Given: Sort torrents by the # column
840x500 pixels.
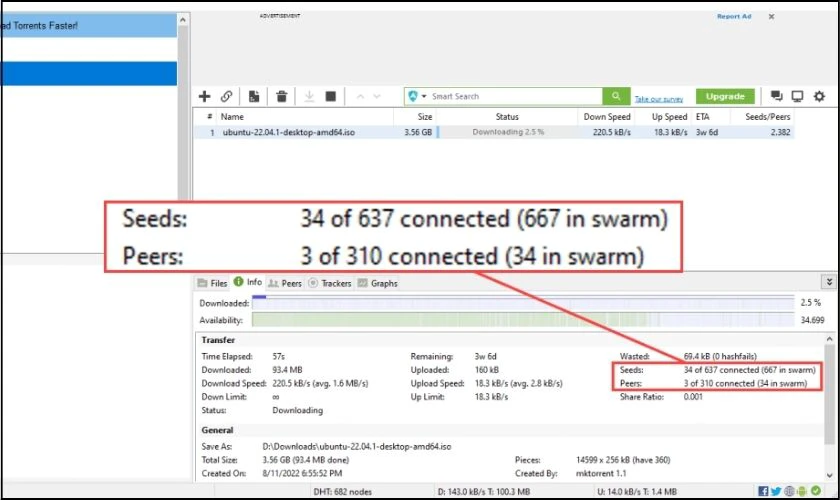Looking at the screenshot, I should [x=209, y=116].
